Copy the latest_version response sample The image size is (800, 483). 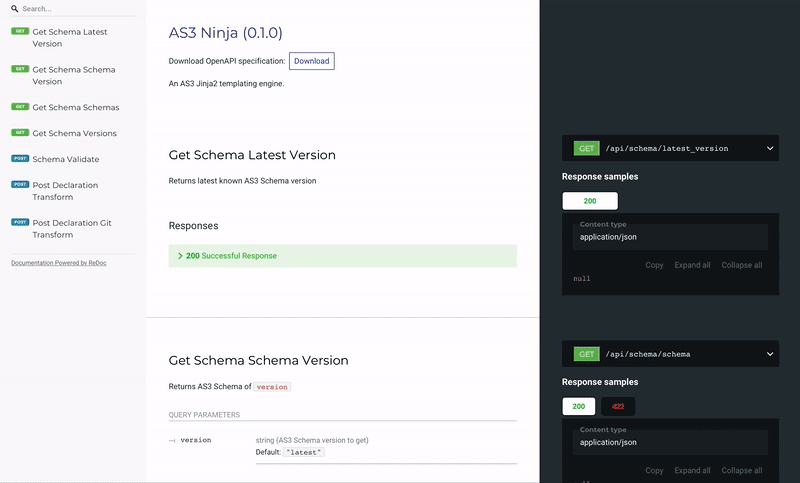coord(654,265)
